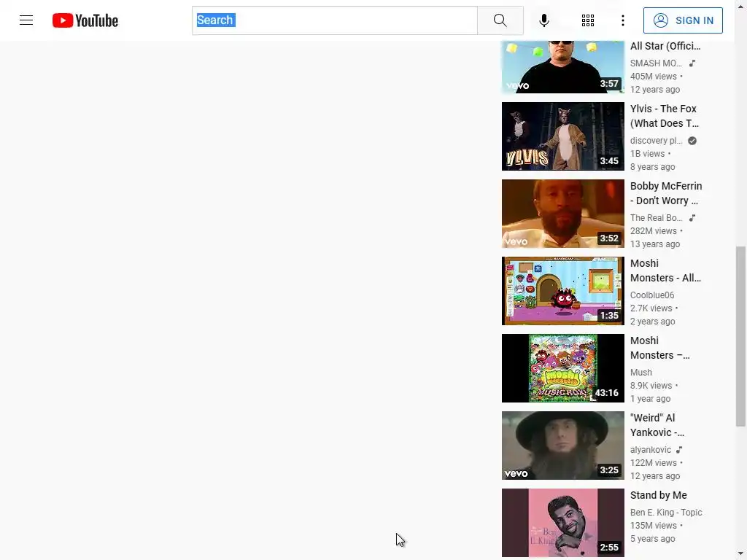This screenshot has width=747, height=560.
Task: Click music note icon beside SMASH MO...
Action: click(692, 63)
